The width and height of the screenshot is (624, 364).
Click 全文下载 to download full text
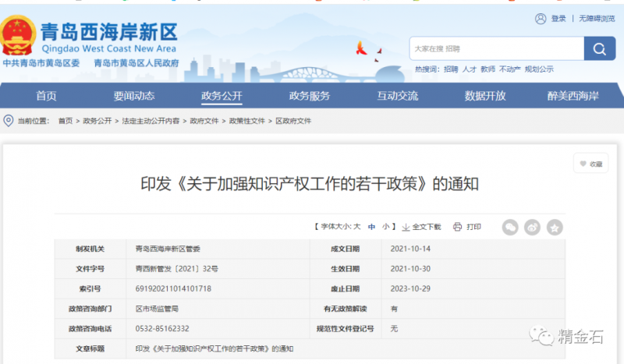click(x=426, y=227)
